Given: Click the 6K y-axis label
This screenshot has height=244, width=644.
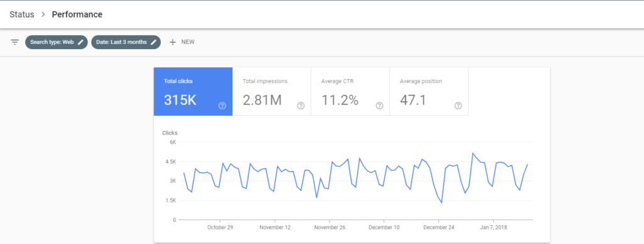Looking at the screenshot, I should pyautogui.click(x=172, y=142).
